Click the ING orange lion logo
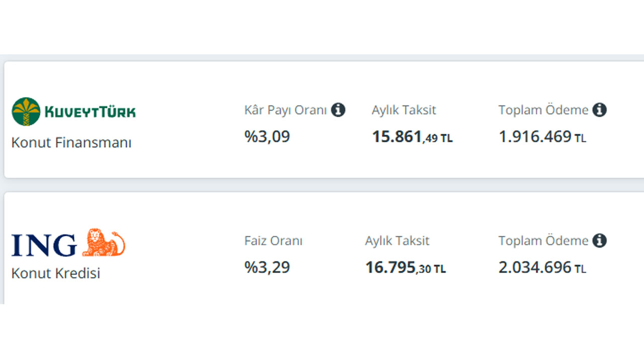 [103, 243]
